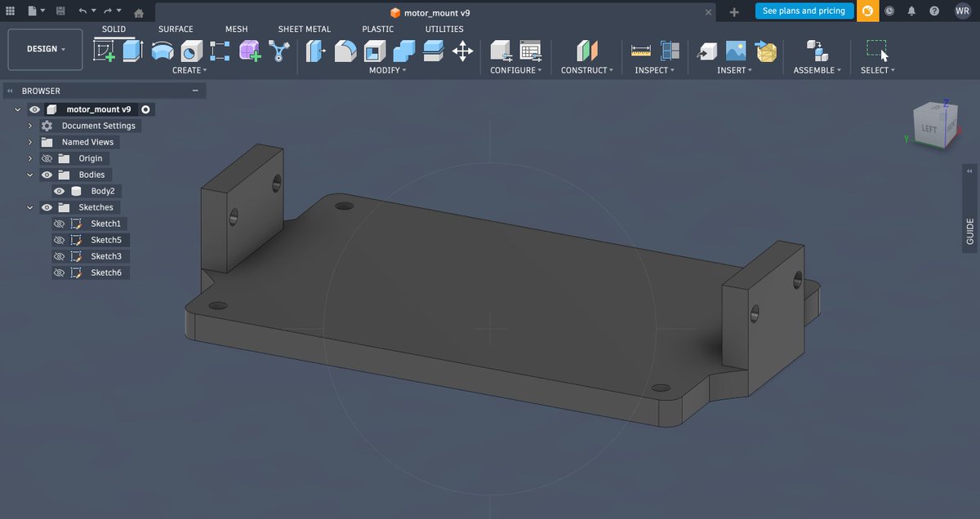This screenshot has height=519, width=980.
Task: Open the CREATE dropdown menu
Action: pyautogui.click(x=189, y=70)
